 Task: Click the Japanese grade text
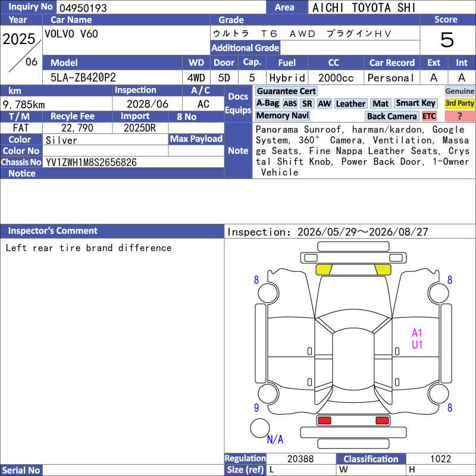coord(302,33)
